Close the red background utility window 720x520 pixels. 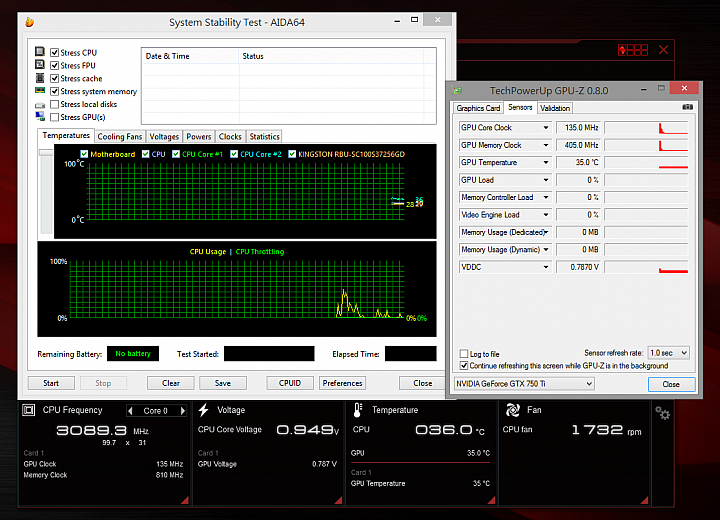[x=664, y=50]
